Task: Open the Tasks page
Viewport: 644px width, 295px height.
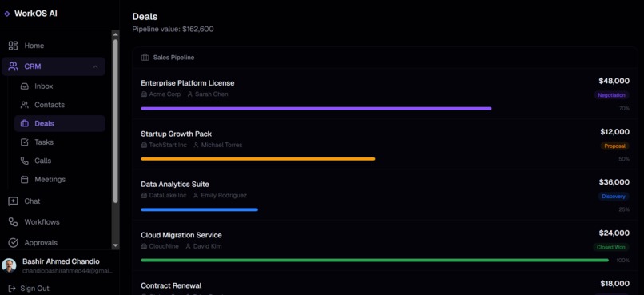Action: (x=60, y=142)
